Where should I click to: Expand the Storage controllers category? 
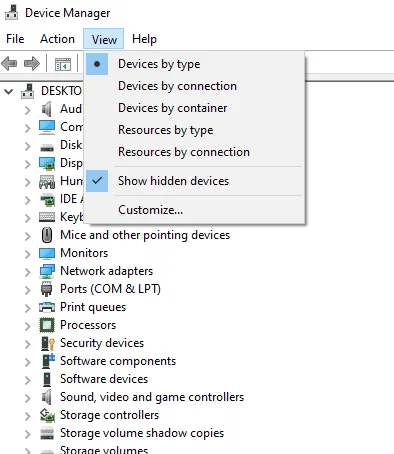coord(28,416)
